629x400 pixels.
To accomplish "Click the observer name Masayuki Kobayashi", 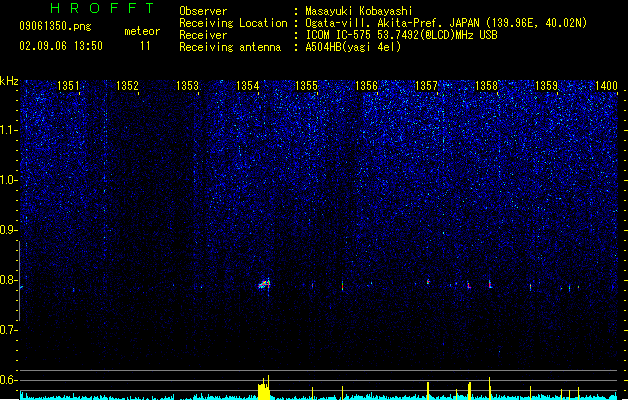I will [x=359, y=11].
